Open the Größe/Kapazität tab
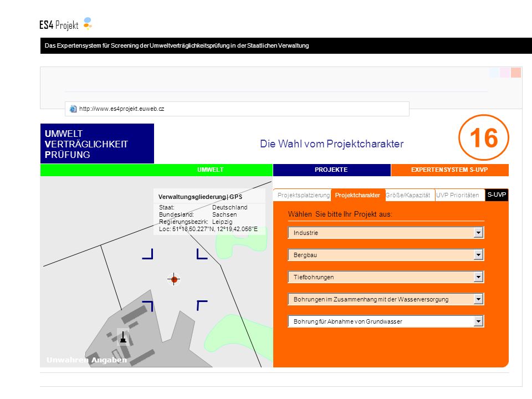 coord(410,195)
